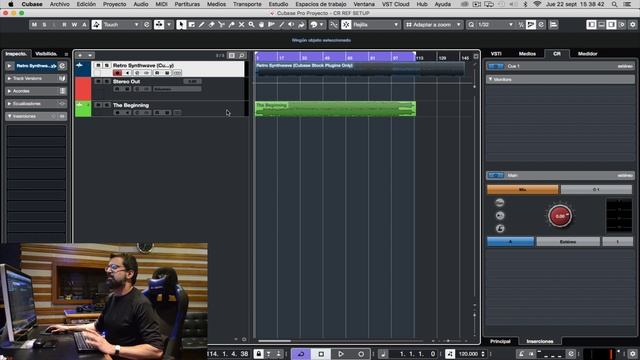Screen dimensions: 640x360
Task: Toggle Cycle loop button in transport
Action: [301, 354]
